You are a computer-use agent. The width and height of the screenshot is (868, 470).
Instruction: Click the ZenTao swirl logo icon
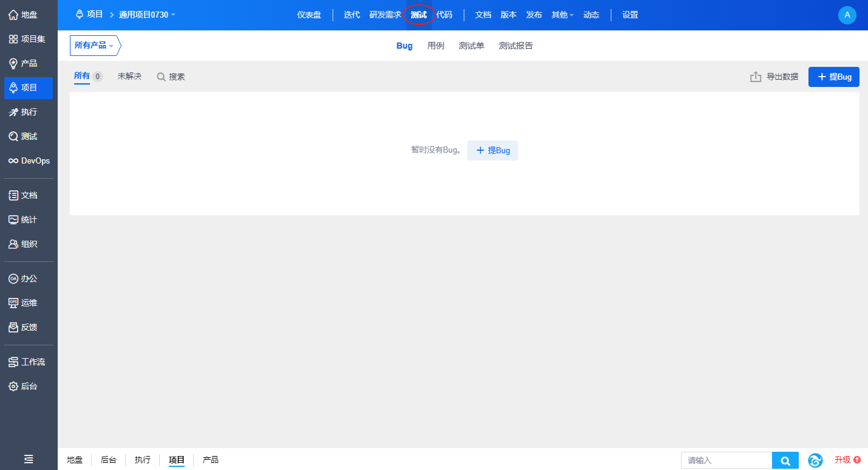click(x=815, y=460)
